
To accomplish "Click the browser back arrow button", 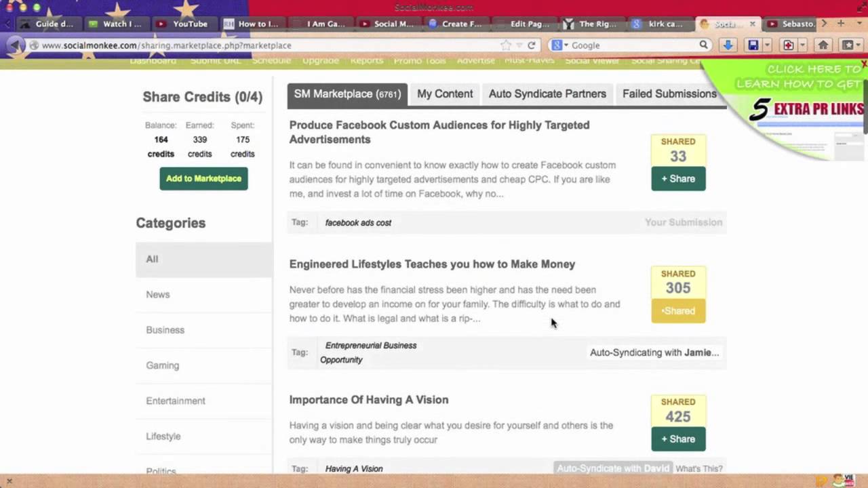I will [x=15, y=45].
